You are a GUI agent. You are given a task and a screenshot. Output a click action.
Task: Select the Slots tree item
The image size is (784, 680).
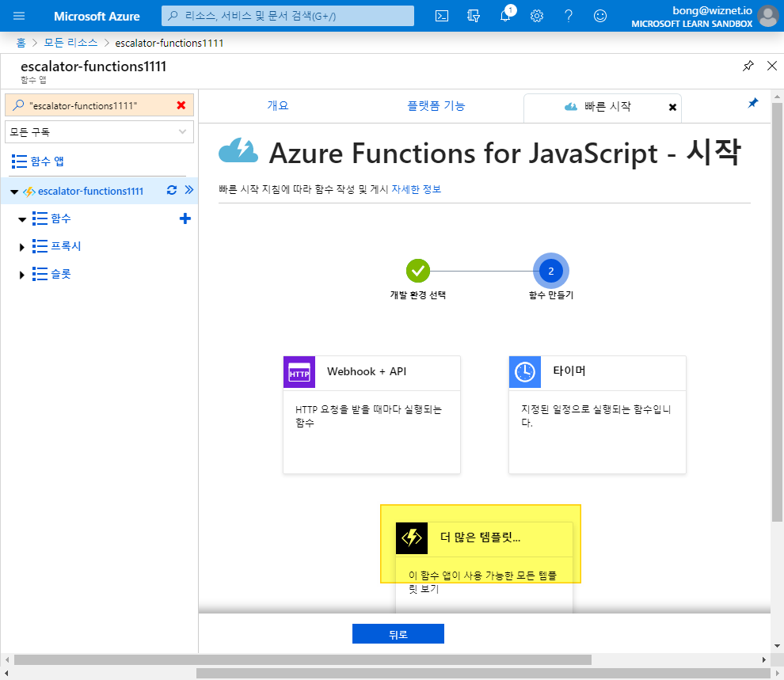[x=60, y=274]
